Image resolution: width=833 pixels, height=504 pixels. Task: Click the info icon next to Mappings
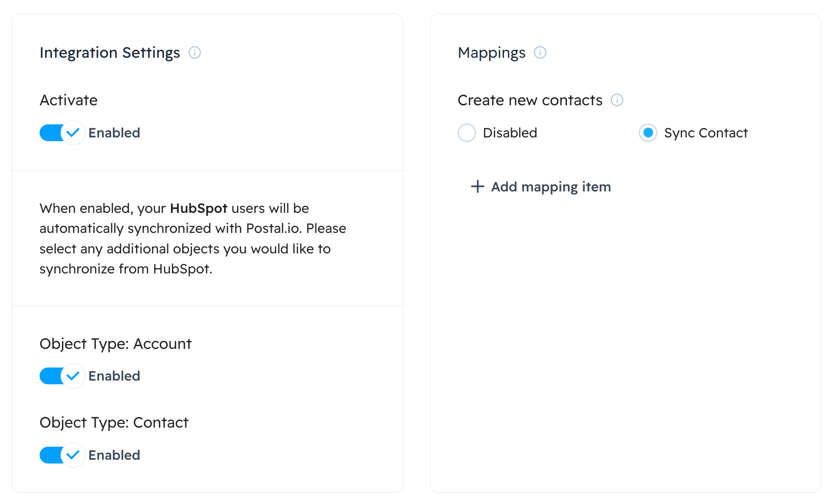(x=540, y=53)
